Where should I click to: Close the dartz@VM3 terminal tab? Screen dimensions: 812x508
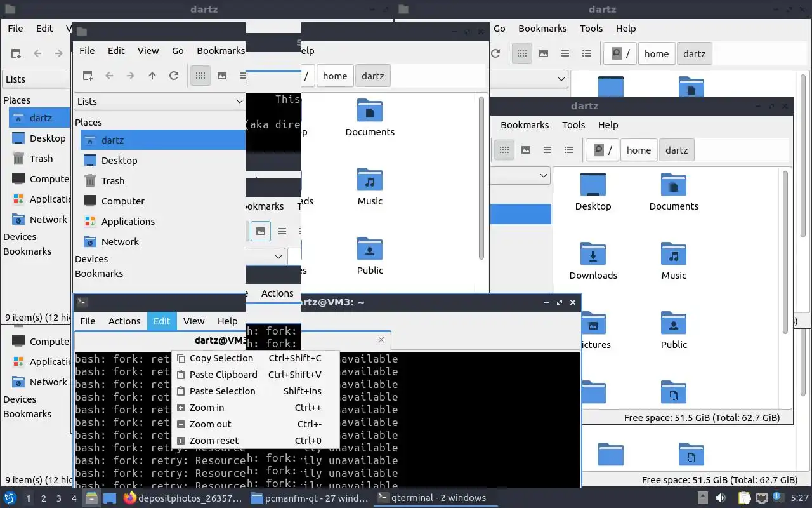[x=381, y=340]
